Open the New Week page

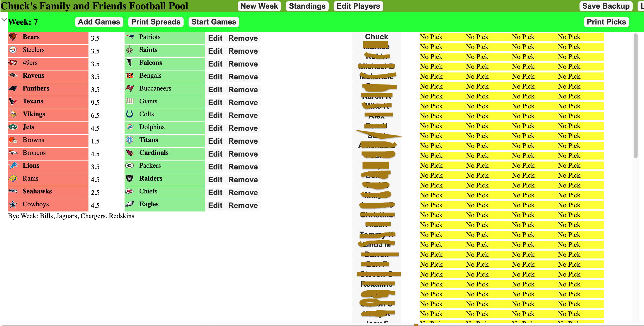259,6
